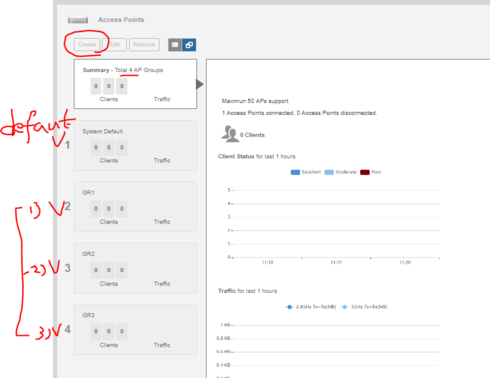Select the System Default group card

[x=135, y=146]
